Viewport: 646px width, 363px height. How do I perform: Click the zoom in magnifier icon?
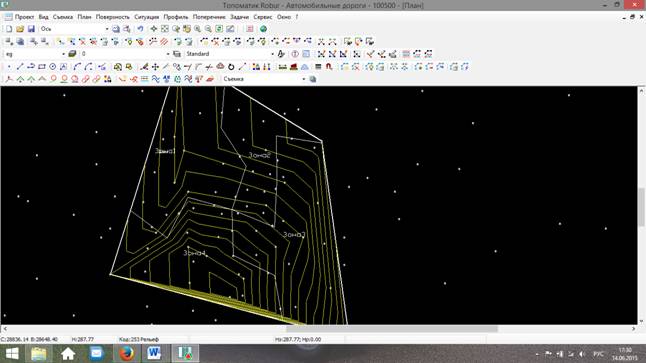coord(198,29)
